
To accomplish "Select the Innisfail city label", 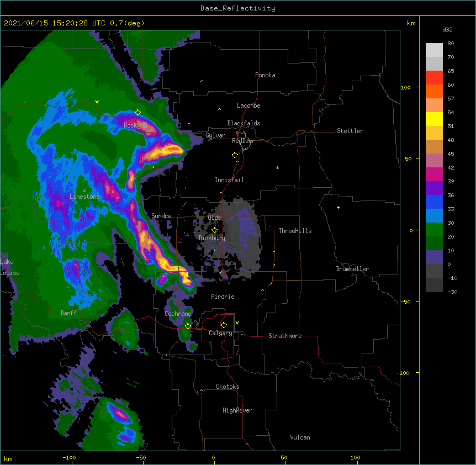I will coord(229,180).
